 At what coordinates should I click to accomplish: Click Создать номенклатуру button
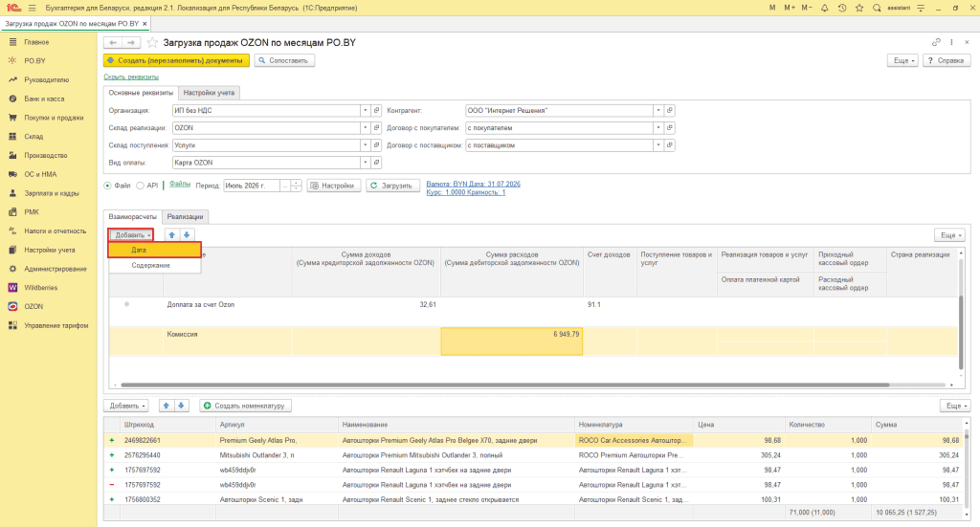(245, 406)
